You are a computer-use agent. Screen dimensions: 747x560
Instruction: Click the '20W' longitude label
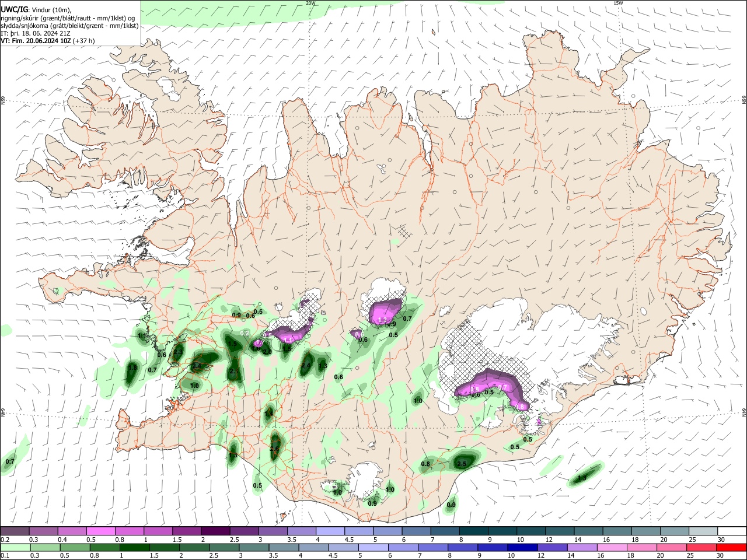point(310,2)
